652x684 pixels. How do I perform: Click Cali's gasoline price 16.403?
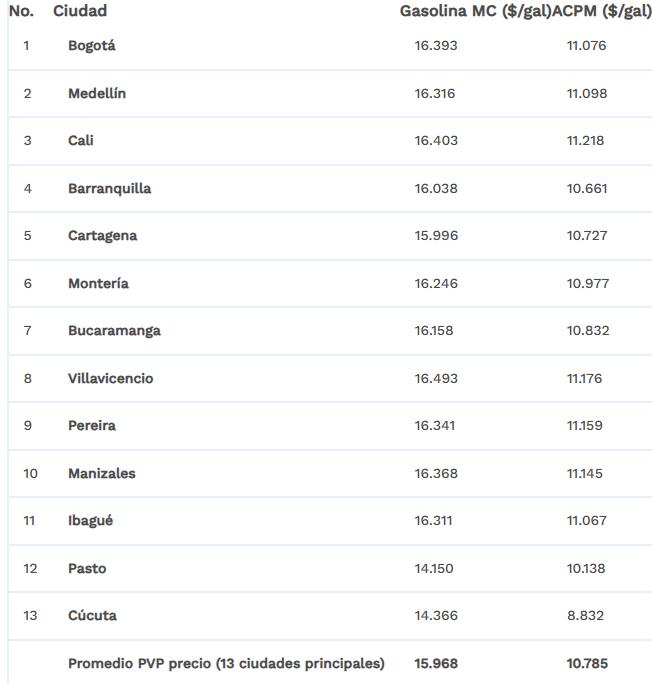coord(436,141)
